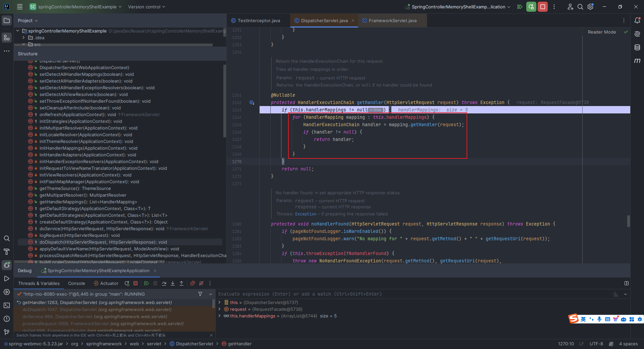Switch to TestInterceptor.java tab
The height and width of the screenshot is (349, 644).
[x=256, y=20]
